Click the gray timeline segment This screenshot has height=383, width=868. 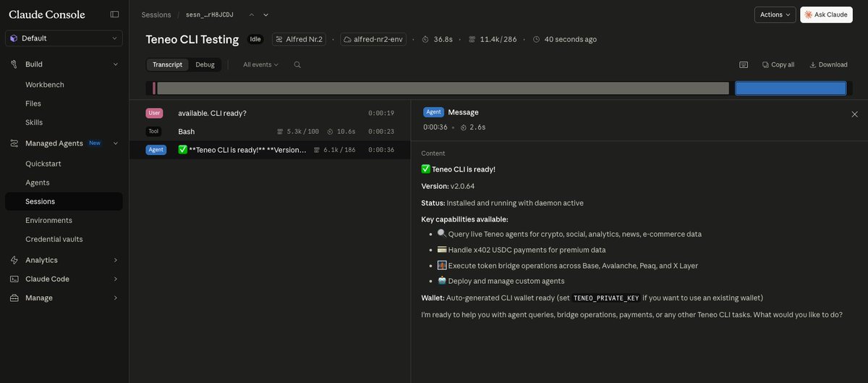click(443, 88)
